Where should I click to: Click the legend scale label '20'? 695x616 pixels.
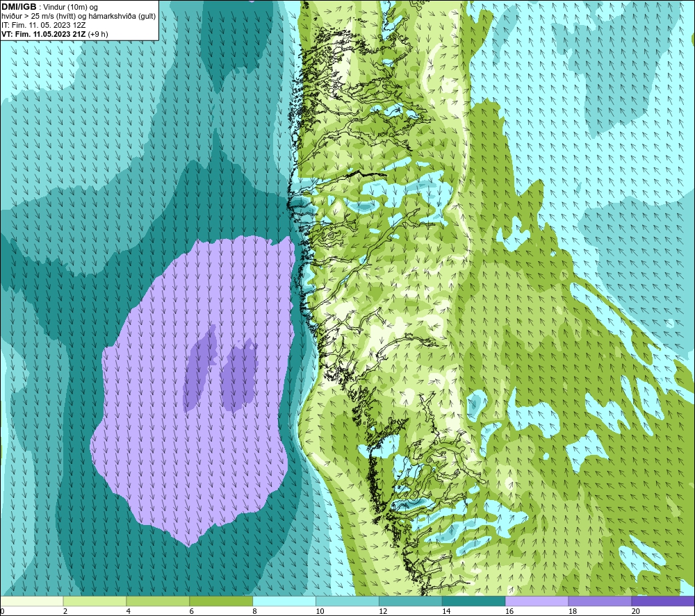636,611
